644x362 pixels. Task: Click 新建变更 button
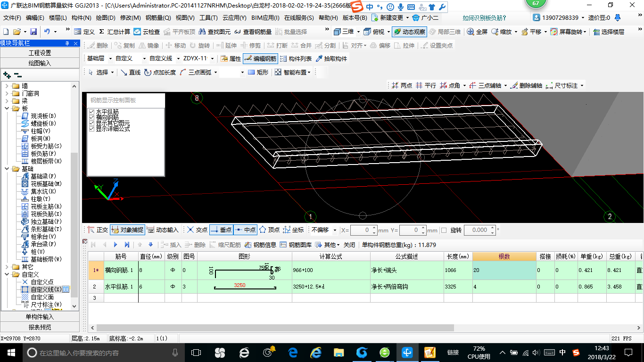387,18
